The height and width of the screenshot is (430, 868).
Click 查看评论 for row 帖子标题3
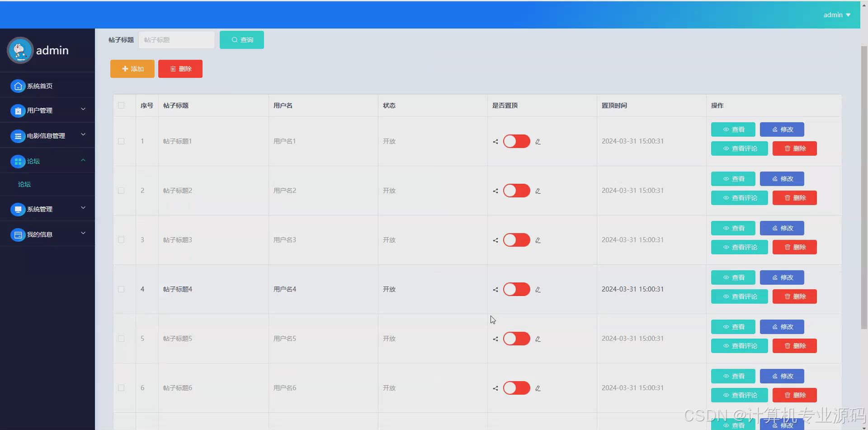[x=740, y=247]
